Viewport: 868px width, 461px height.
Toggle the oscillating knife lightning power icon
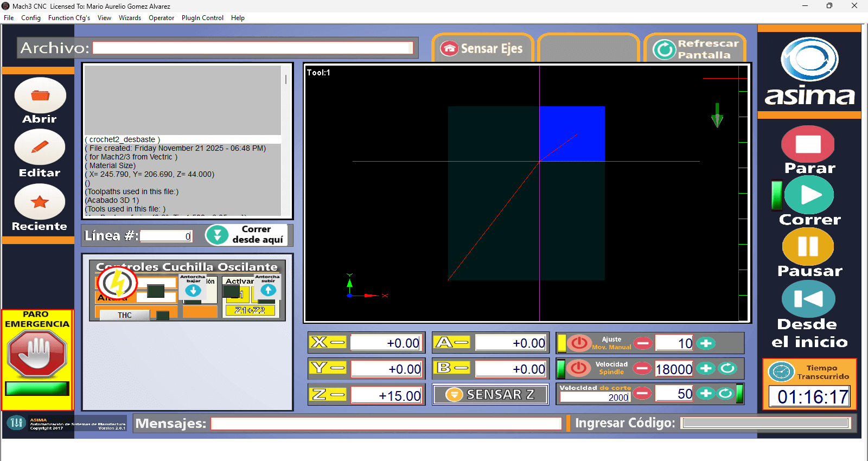pos(117,283)
